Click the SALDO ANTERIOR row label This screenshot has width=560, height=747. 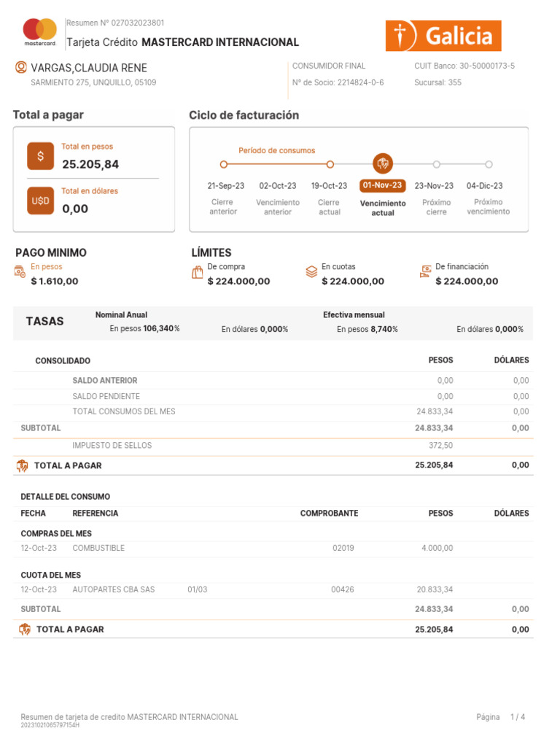coord(105,380)
